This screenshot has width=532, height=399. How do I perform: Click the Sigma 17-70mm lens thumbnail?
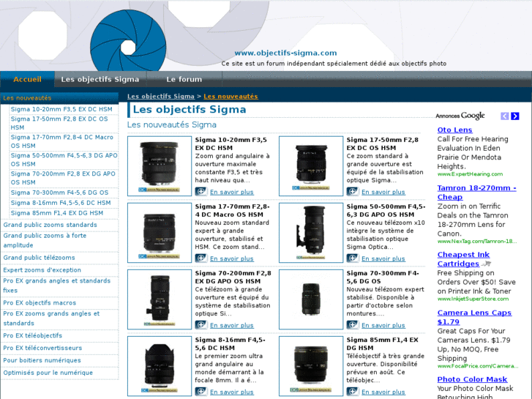[160, 233]
